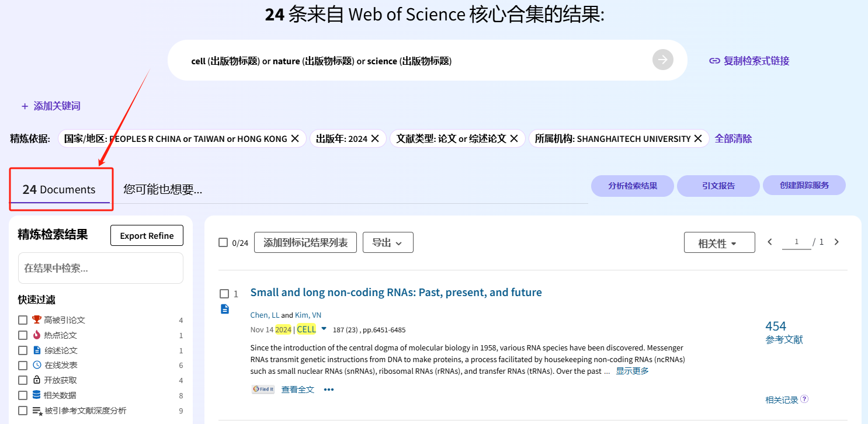
Task: Click inside the 在结果中检索 search field
Action: click(x=100, y=267)
